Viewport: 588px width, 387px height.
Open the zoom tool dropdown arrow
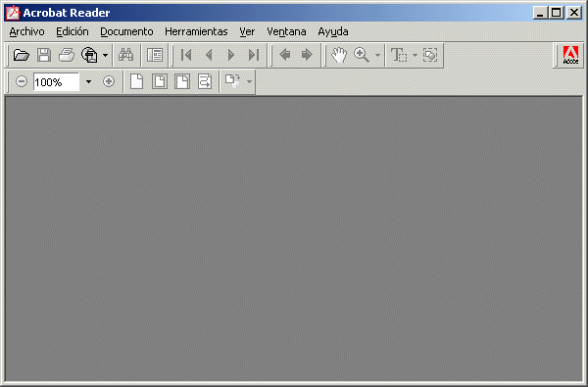click(377, 56)
